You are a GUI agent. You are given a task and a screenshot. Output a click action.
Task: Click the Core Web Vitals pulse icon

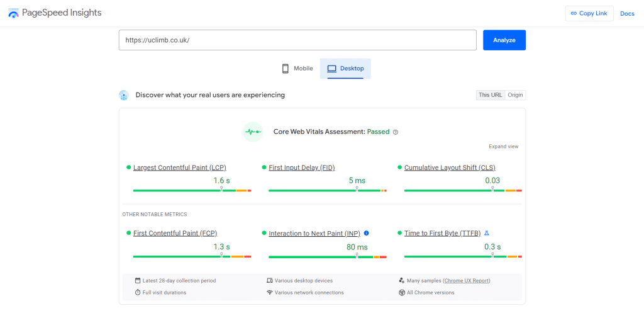pos(253,132)
